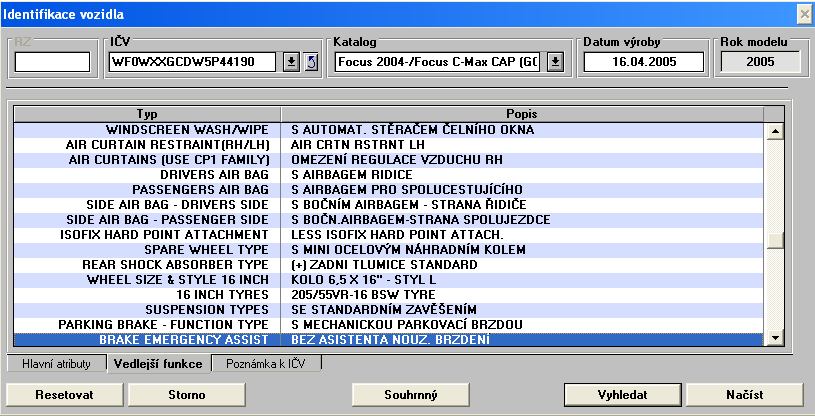815x416 pixels.
Task: Select the Vedlejší funkce tab
Action: (158, 364)
